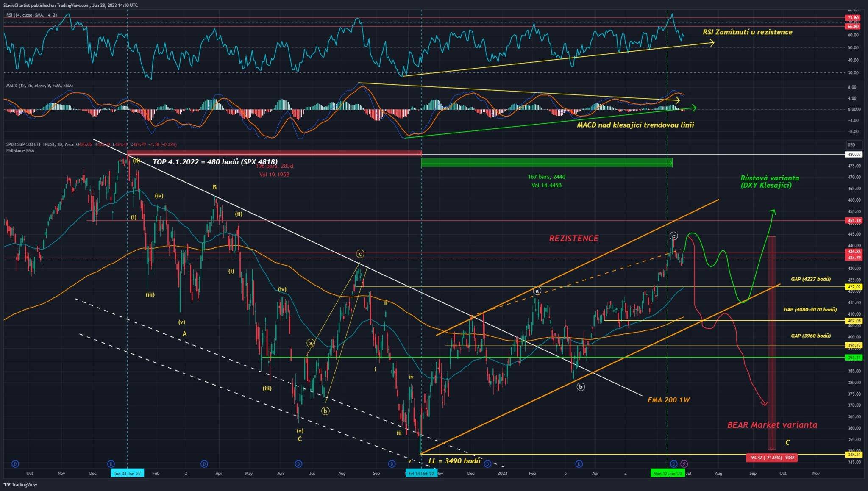Select the yellow circled b wave label
Viewport: 868px width, 491px height.
325,411
